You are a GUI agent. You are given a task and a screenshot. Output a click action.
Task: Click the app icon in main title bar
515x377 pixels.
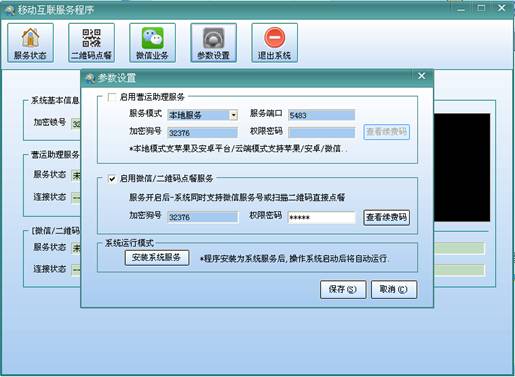[9, 10]
